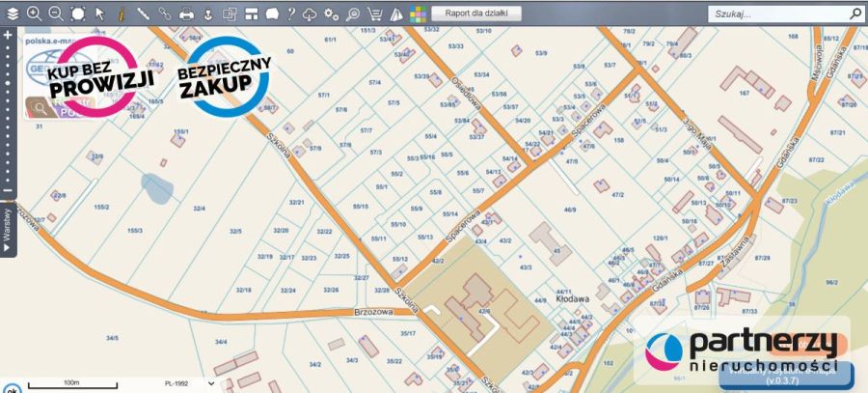Image resolution: width=868 pixels, height=393 pixels.
Task: Click parcel number 32/4
Action: coord(200,209)
